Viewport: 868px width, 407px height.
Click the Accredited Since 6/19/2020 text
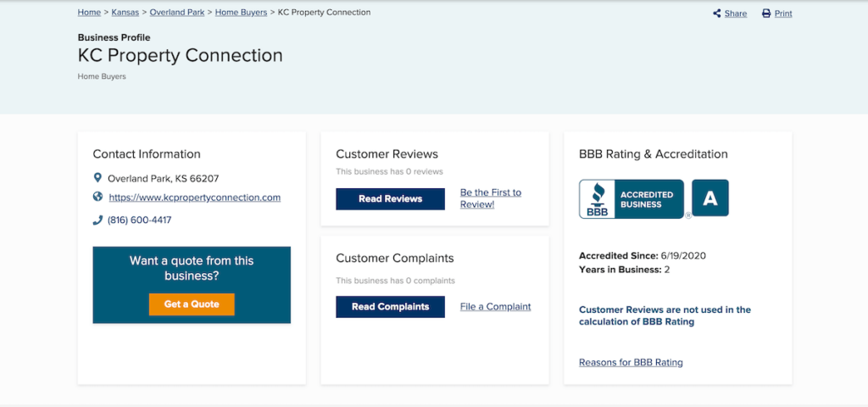(643, 256)
